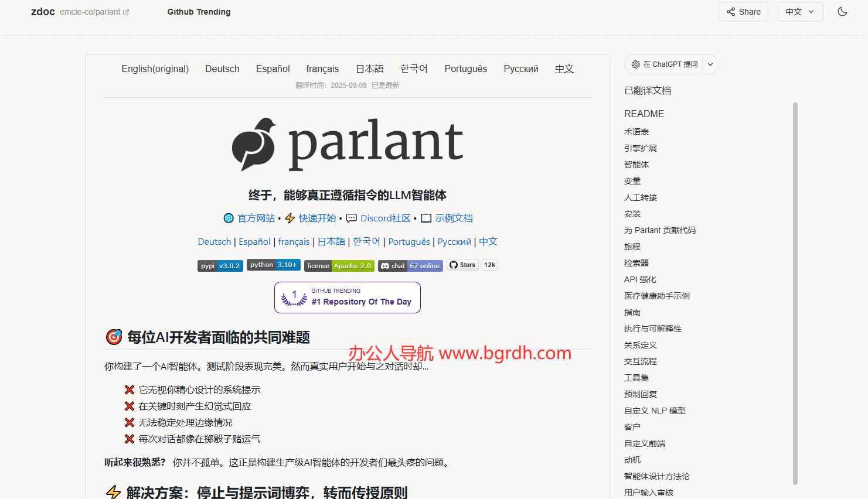The height and width of the screenshot is (499, 868).
Task: Click the #1 Repository Of The Day badge
Action: [x=347, y=297]
